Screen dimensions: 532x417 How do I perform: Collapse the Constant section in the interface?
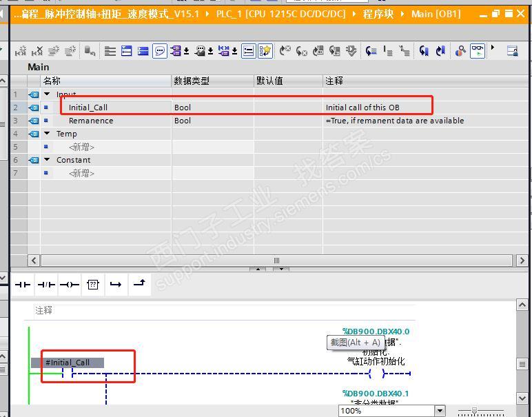pyautogui.click(x=47, y=159)
